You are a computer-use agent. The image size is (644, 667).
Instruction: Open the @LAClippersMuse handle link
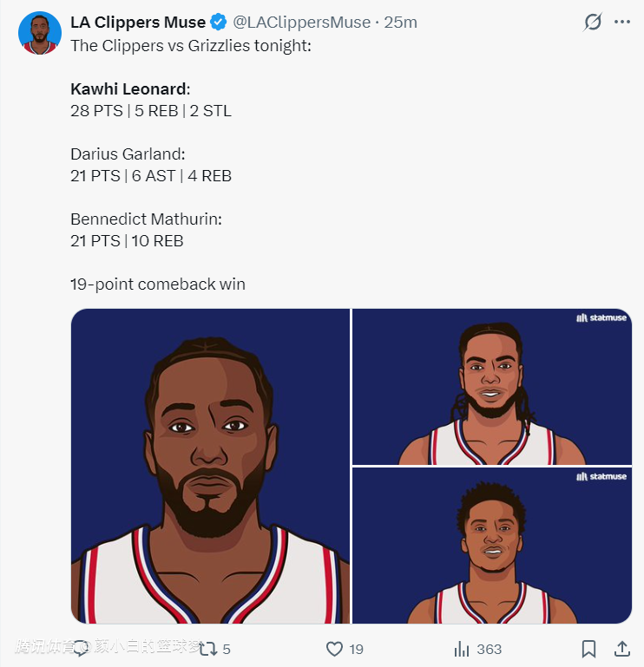302,23
